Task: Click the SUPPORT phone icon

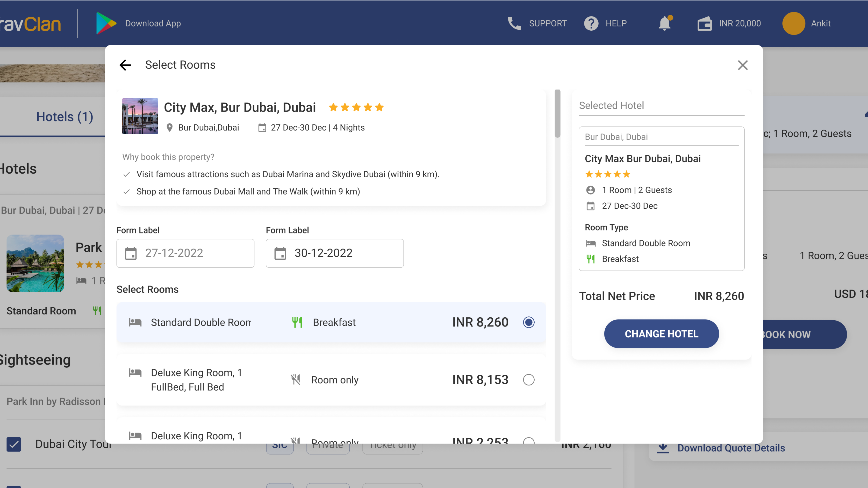Action: (514, 23)
